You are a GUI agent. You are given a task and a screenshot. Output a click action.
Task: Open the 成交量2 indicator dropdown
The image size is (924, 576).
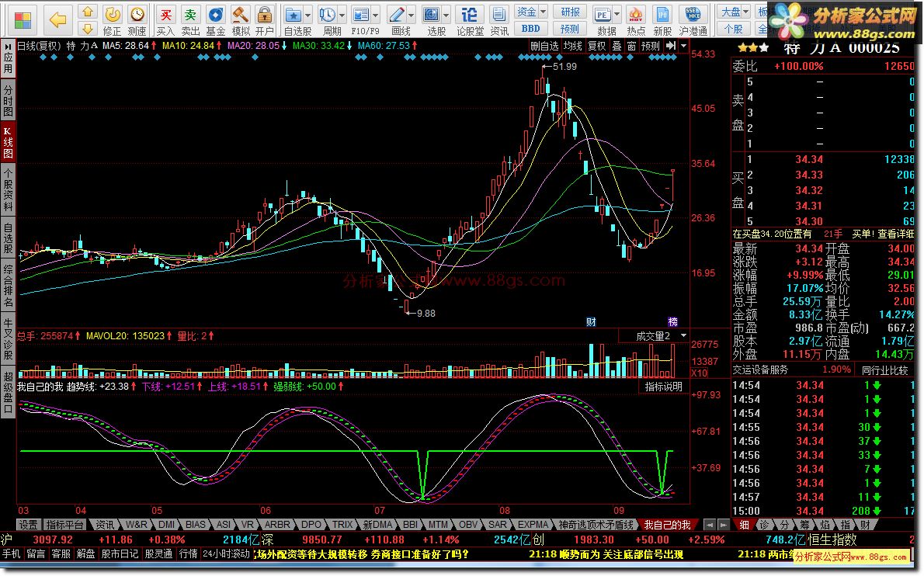coord(683,335)
